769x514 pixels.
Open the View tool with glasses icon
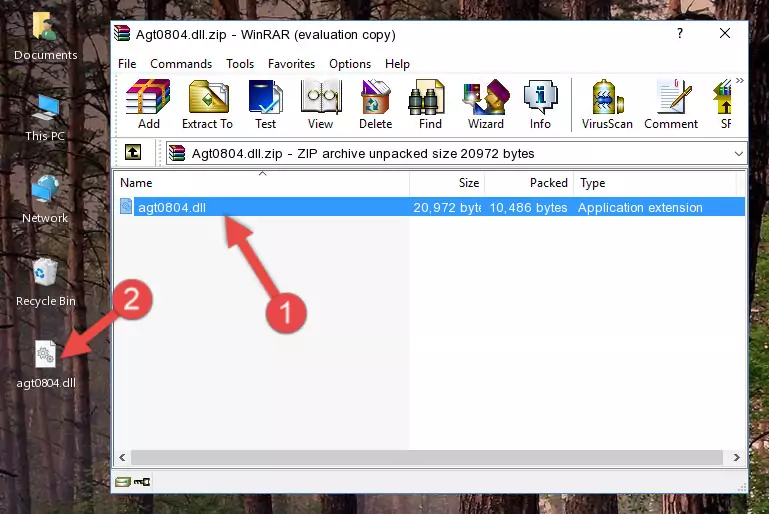[321, 104]
